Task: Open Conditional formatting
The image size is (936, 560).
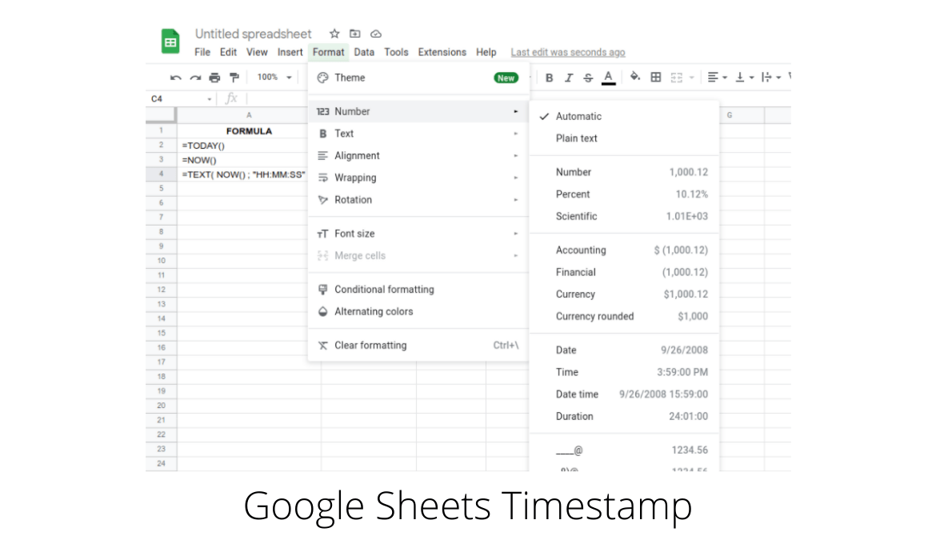Action: point(418,290)
